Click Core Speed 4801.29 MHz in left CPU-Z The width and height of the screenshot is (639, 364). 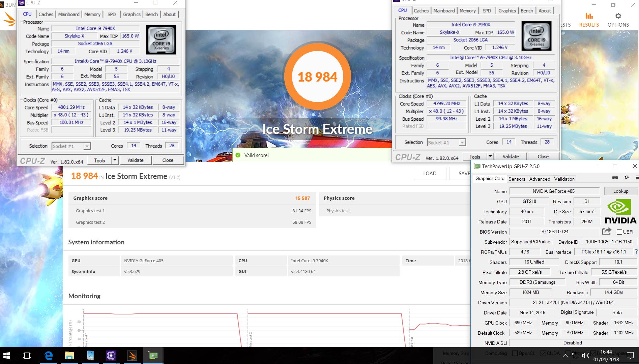click(x=71, y=107)
